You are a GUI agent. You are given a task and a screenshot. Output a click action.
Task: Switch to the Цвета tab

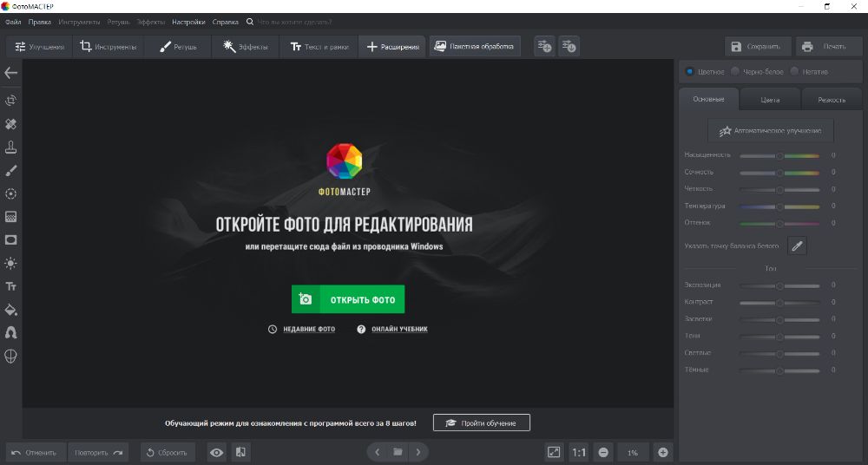(770, 100)
